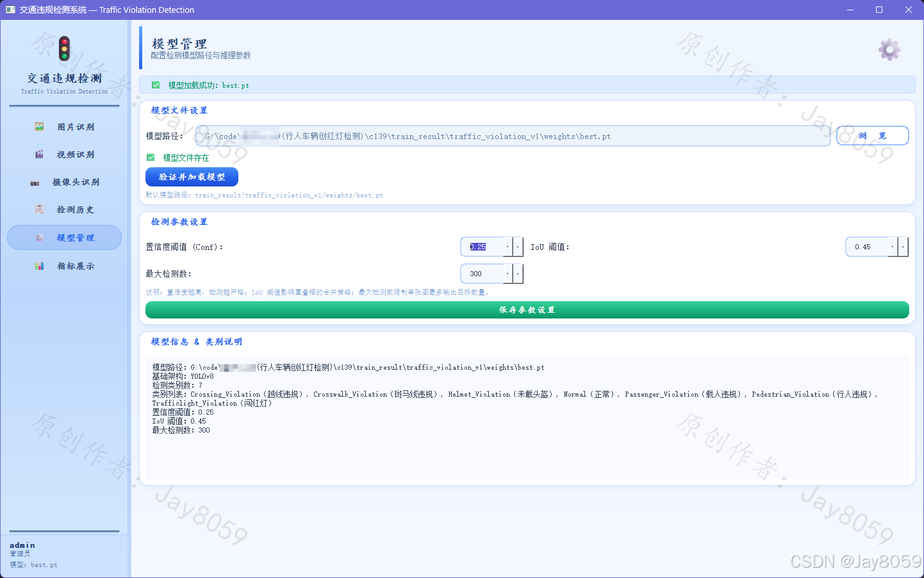Click the 检测参数设置 section heading
Image resolution: width=924 pixels, height=578 pixels.
179,222
